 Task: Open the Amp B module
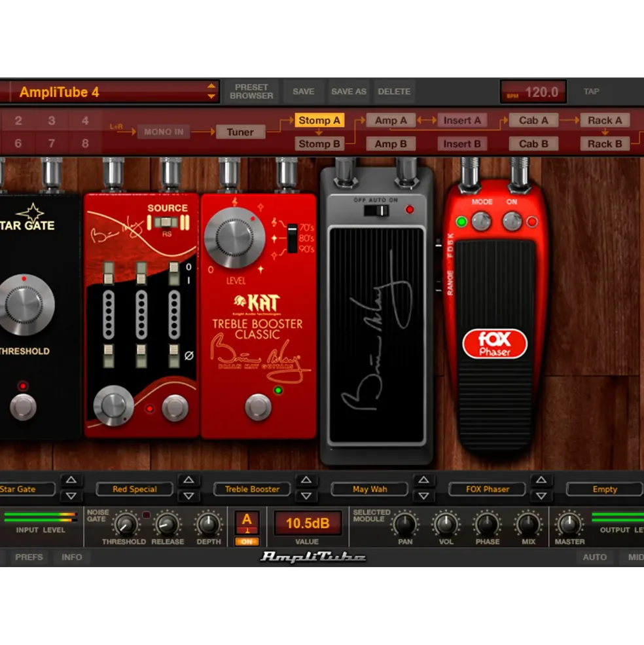pos(391,144)
